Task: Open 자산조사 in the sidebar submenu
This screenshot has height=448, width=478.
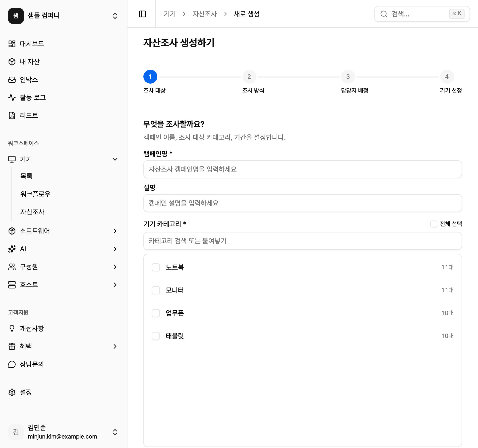Action: point(32,212)
